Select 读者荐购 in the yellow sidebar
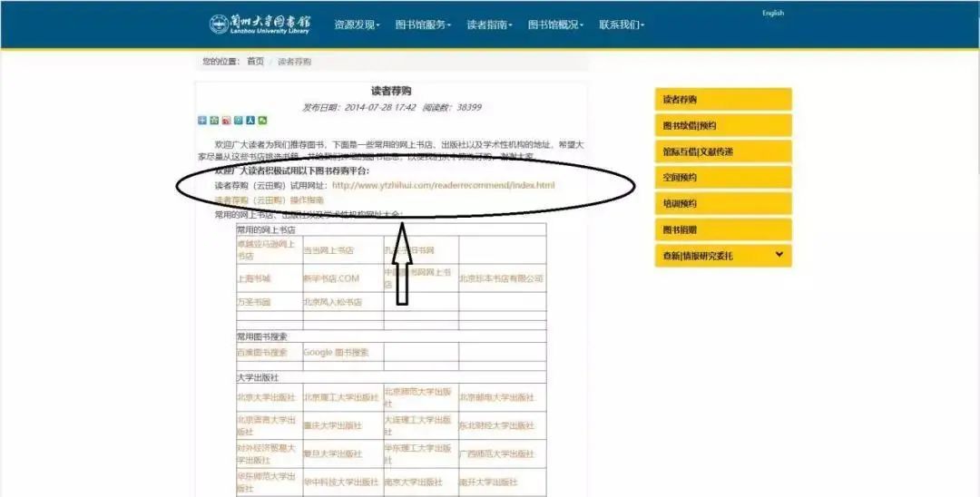Screen dimensions: 980x497 pos(723,99)
